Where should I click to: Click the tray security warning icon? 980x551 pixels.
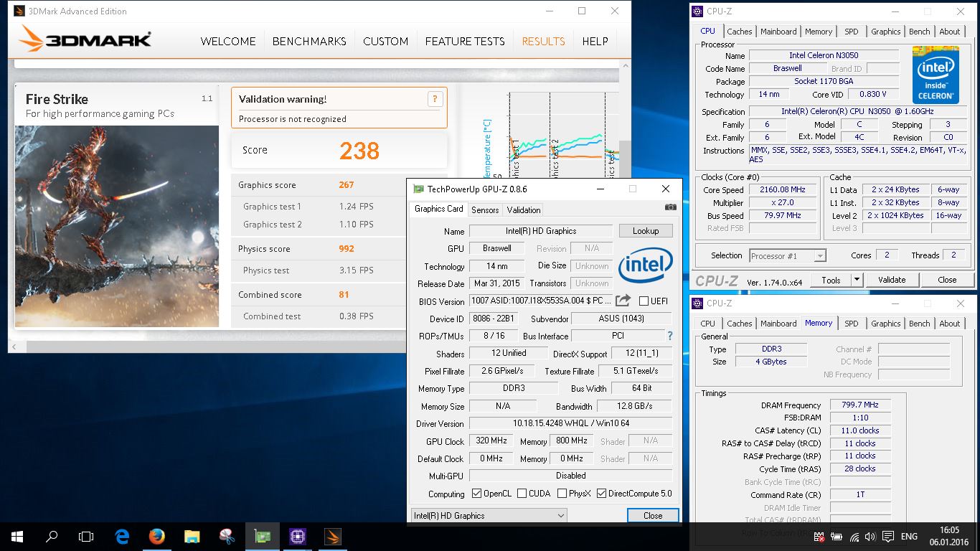(820, 537)
